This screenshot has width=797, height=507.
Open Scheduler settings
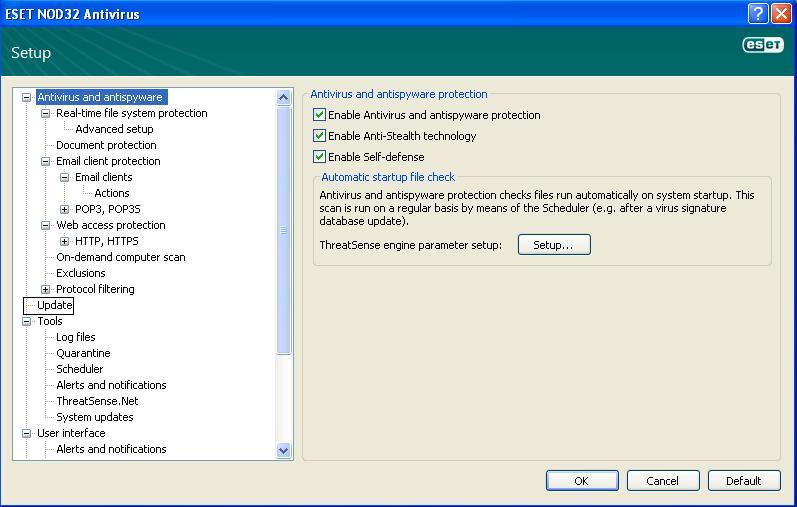(x=80, y=369)
